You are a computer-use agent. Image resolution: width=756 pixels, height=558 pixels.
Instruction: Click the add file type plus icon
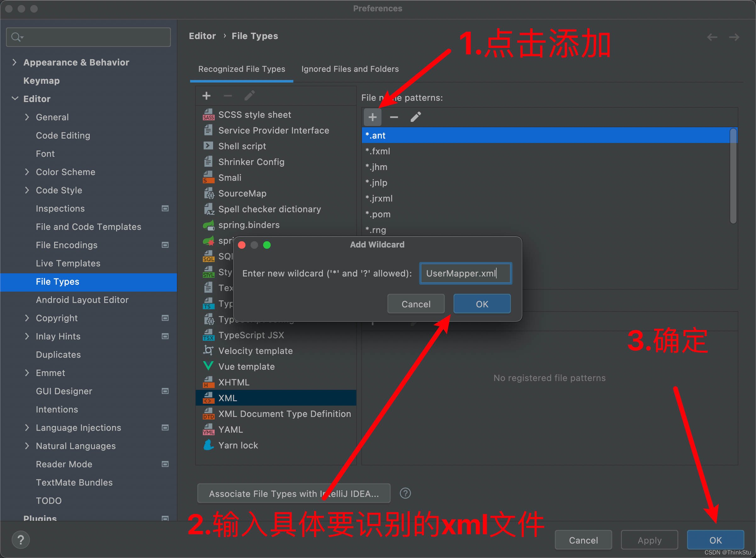[206, 96]
